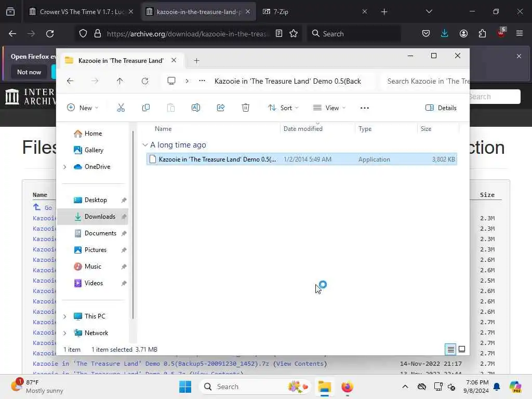The image size is (532, 399).
Task: Switch to the 7-Zip Firefox tab
Action: pyautogui.click(x=315, y=11)
